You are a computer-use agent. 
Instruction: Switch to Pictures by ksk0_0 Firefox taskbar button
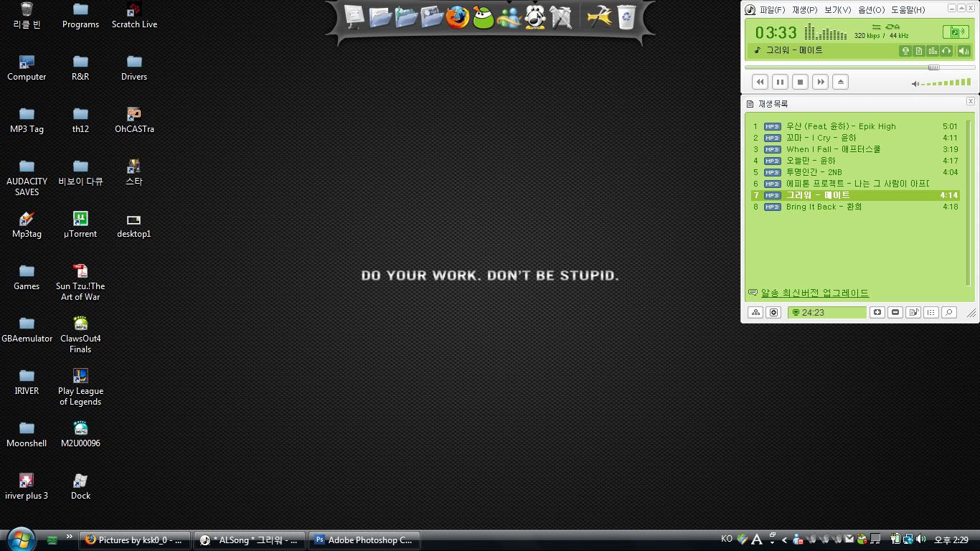click(135, 540)
